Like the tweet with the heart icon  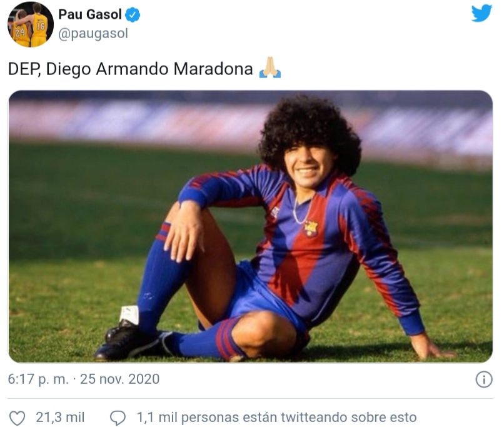point(17,418)
